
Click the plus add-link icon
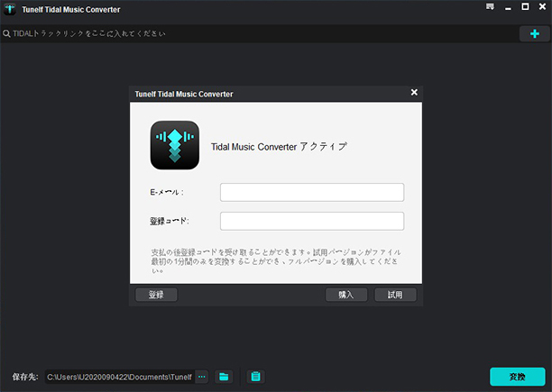click(x=534, y=33)
